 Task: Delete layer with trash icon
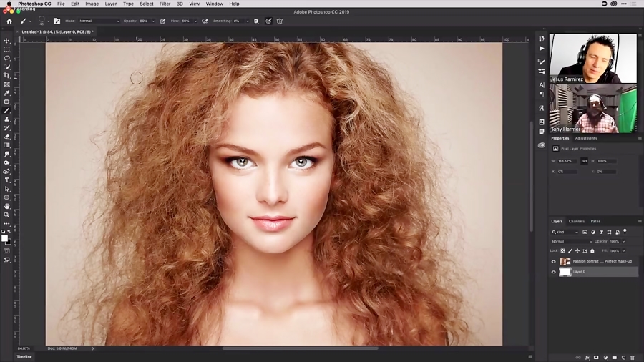pos(633,358)
